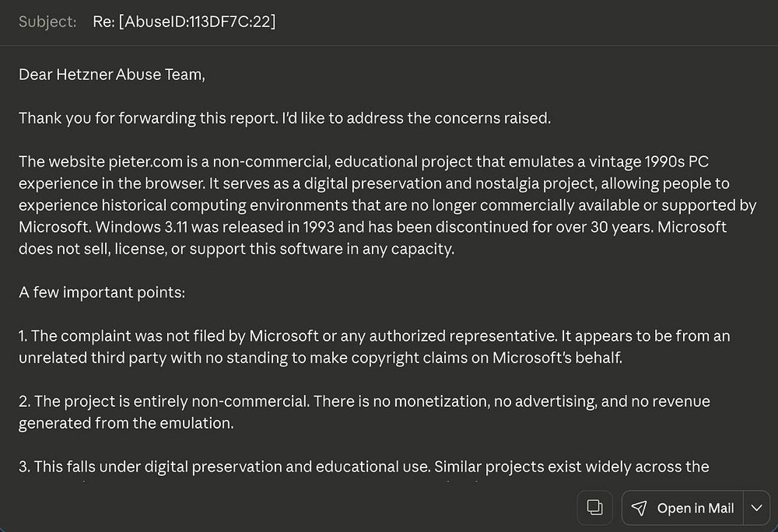The height and width of the screenshot is (532, 778).
Task: Click the 'A few important points:' line
Action: click(102, 292)
